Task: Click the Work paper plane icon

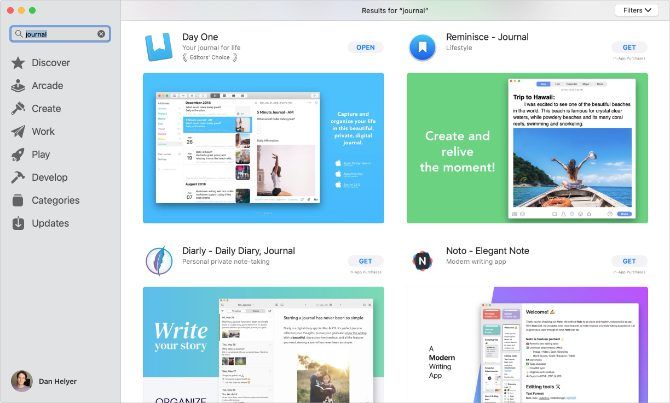Action: [x=18, y=132]
